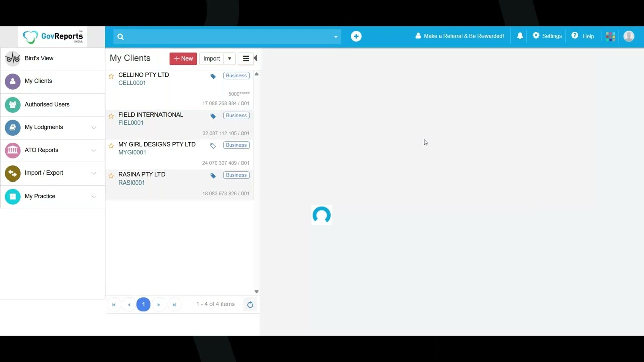
Task: Click the tag icon for MY GIRL DESIGNS
Action: click(x=213, y=146)
